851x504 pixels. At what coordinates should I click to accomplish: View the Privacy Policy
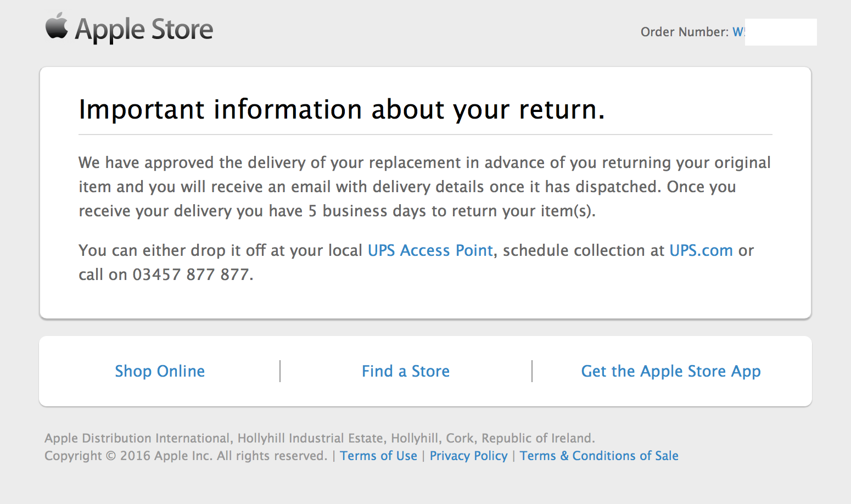click(x=469, y=456)
